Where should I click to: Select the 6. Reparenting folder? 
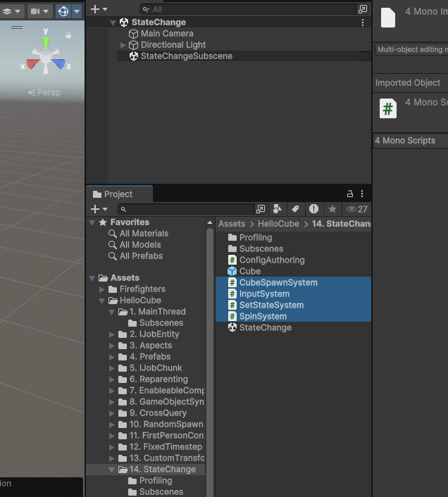(x=153, y=379)
